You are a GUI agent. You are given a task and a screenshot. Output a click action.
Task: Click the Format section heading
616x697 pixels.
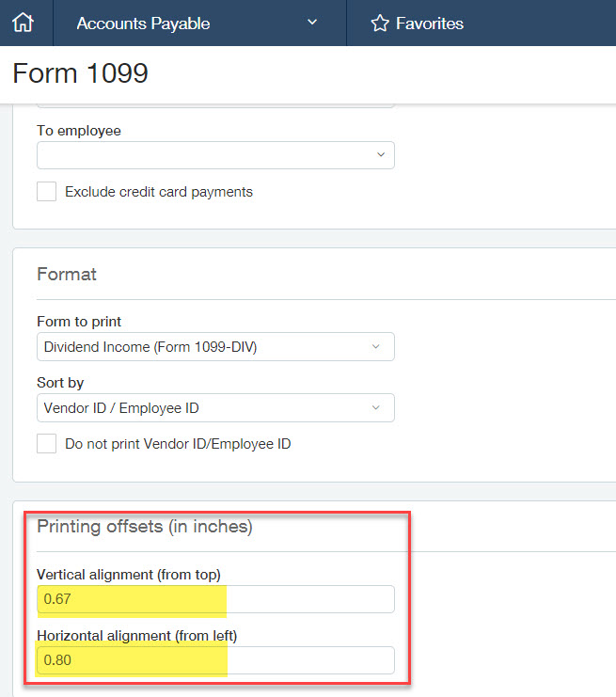67,275
